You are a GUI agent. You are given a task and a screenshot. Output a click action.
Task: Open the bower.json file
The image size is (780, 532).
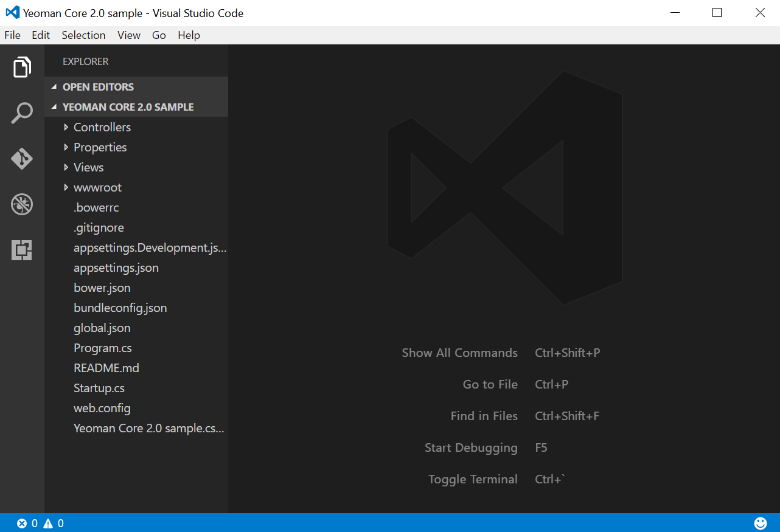(x=136, y=288)
